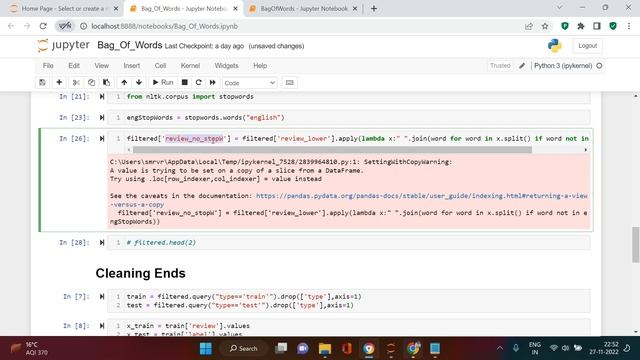The width and height of the screenshot is (640, 360).
Task: Click into engStopWords code cell
Action: (349, 118)
